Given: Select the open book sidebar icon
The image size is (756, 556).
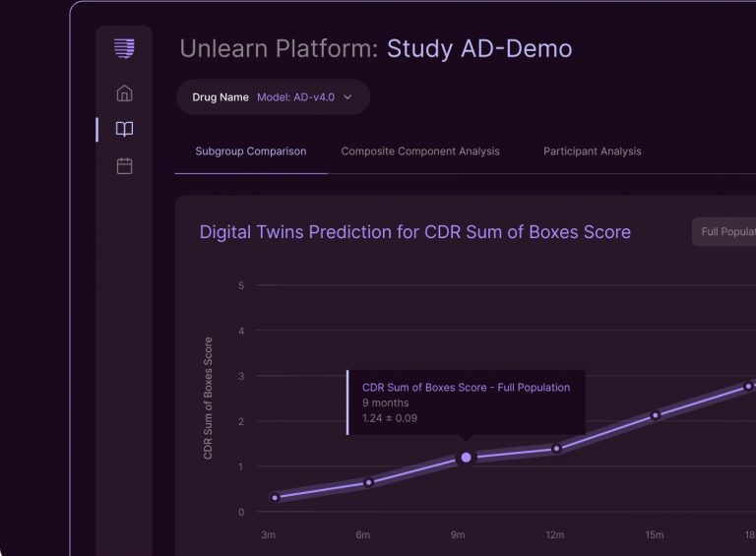Looking at the screenshot, I should point(124,129).
